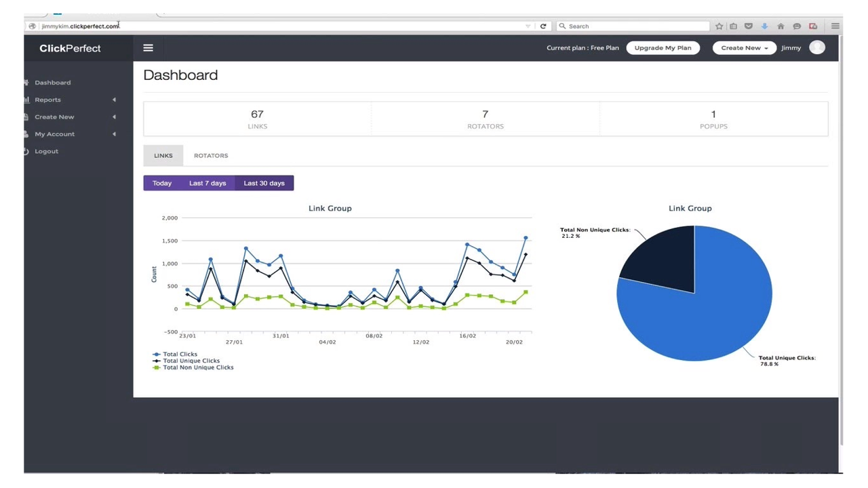Open My Account in the sidebar menu
Image resolution: width=868 pixels, height=488 pixels.
click(x=55, y=134)
